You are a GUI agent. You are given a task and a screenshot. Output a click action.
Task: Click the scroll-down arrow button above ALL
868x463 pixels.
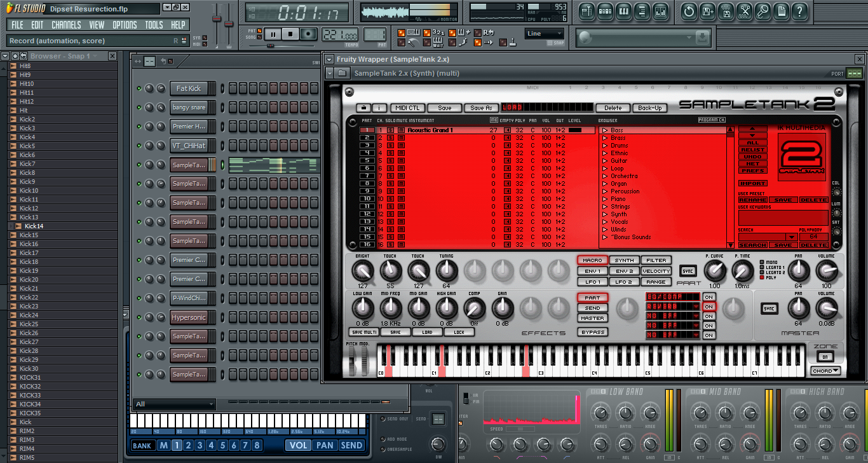752,135
